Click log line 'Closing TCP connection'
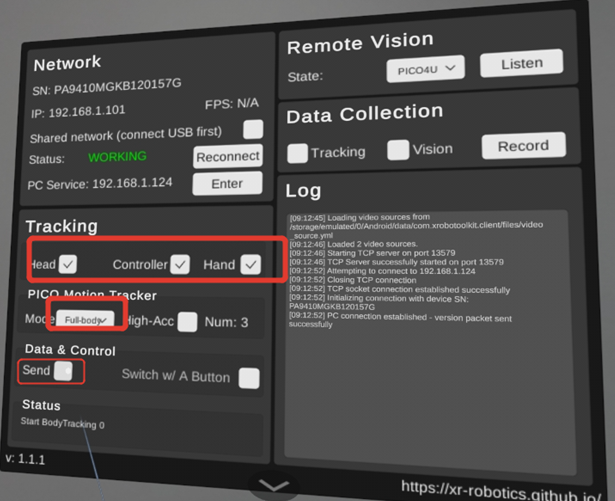 (353, 280)
